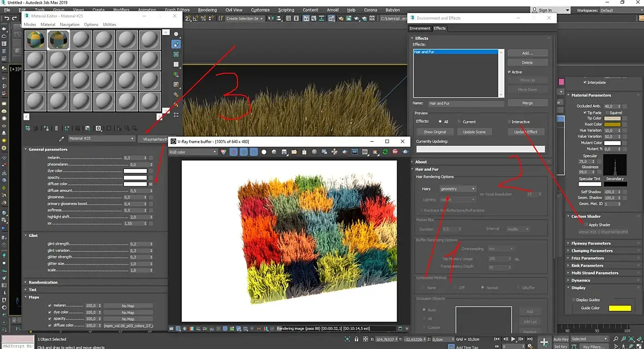
Task: Expand the Frizz Parameters rollout
Action: 588,258
